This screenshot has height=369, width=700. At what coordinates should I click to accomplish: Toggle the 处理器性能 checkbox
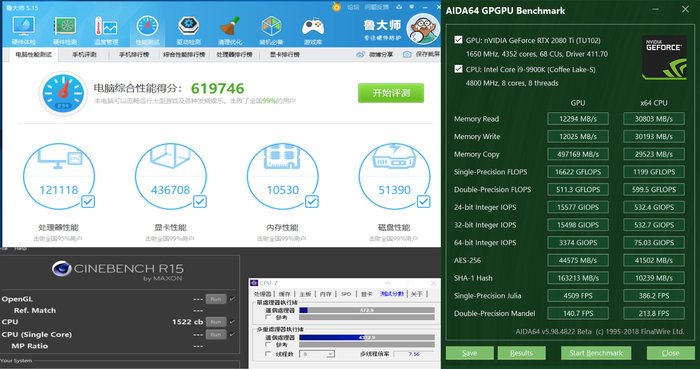88,202
